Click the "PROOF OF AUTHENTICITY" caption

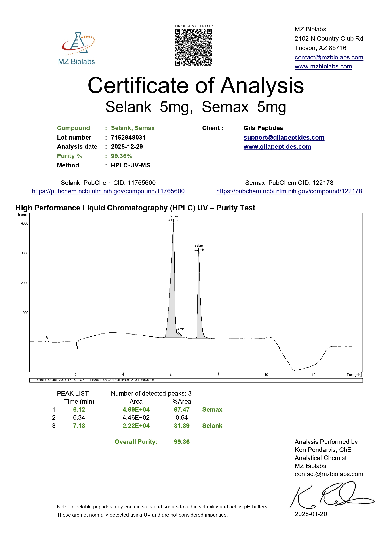tap(194, 26)
